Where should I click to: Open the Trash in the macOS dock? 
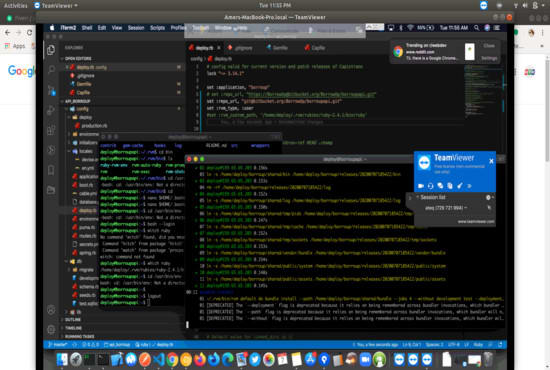(x=488, y=359)
